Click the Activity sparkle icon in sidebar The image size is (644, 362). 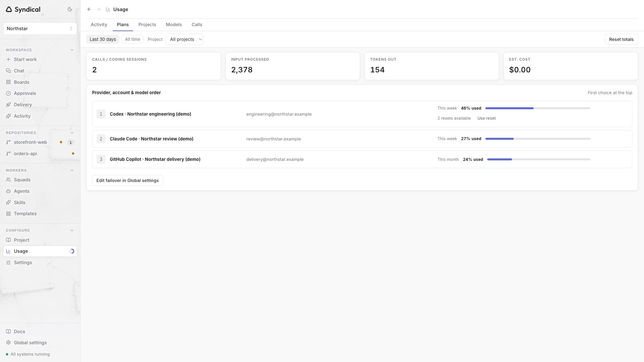(x=8, y=116)
